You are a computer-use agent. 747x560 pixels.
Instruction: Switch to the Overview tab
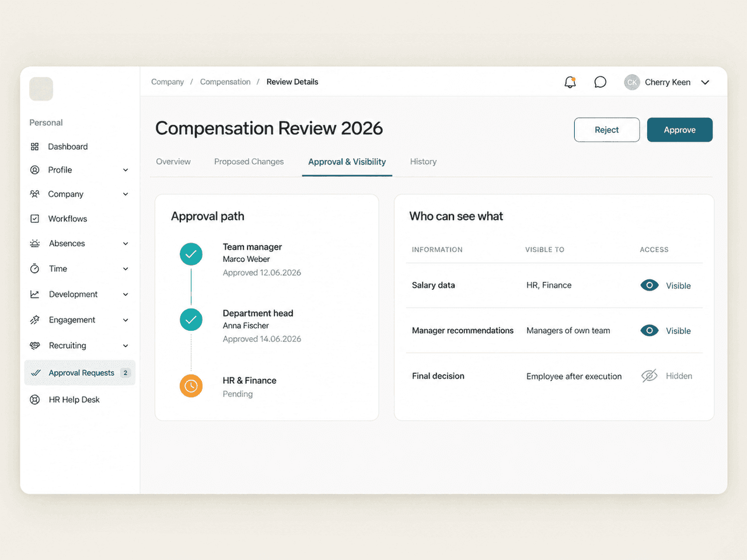click(x=173, y=162)
